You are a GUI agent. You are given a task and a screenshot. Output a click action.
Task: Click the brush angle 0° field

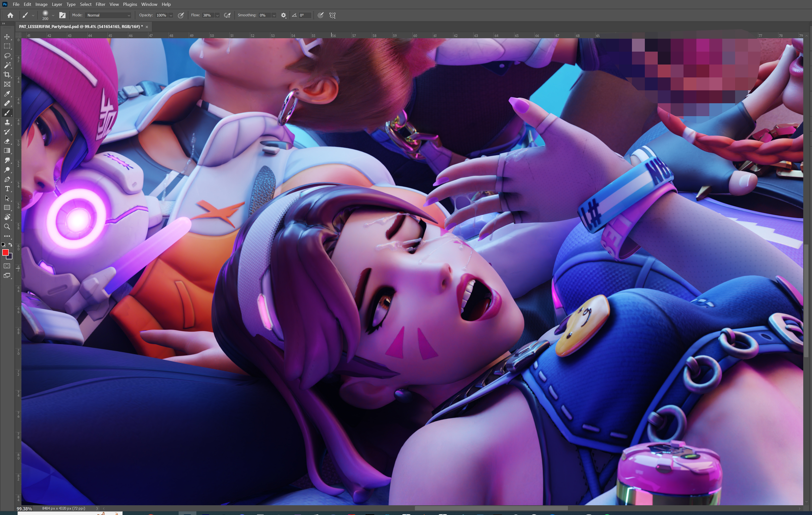[305, 15]
